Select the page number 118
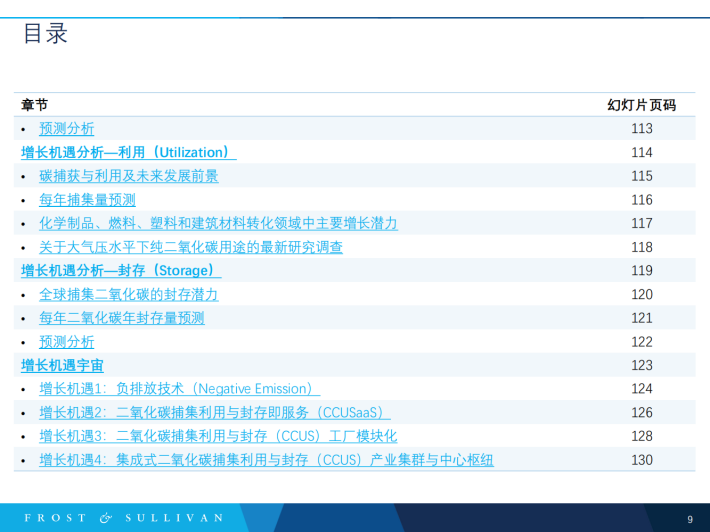710x532 pixels. point(642,247)
